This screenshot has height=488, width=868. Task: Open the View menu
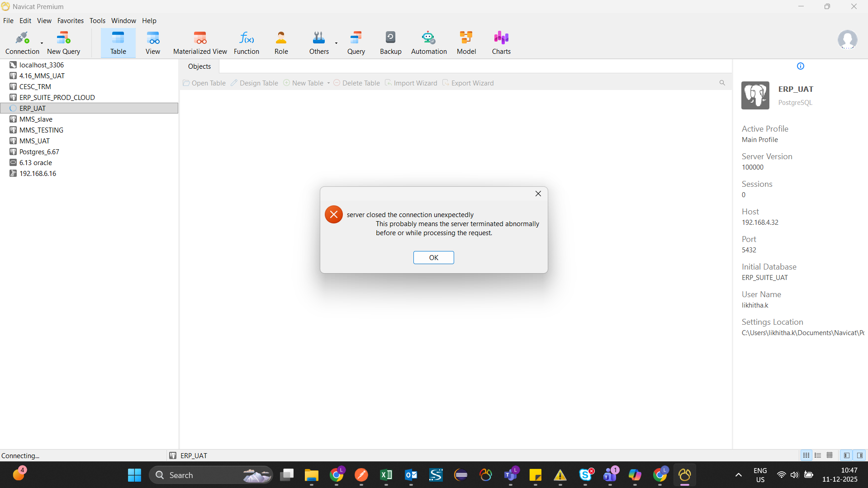[44, 21]
